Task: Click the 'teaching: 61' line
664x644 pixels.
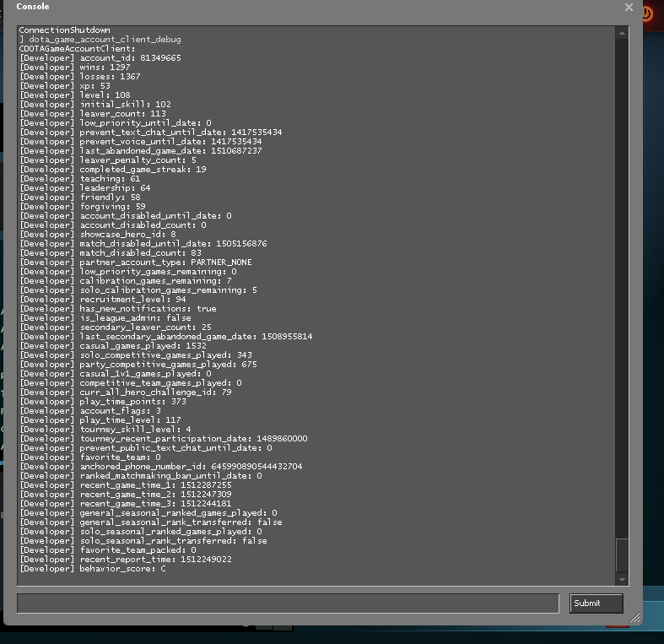Action: 80,179
